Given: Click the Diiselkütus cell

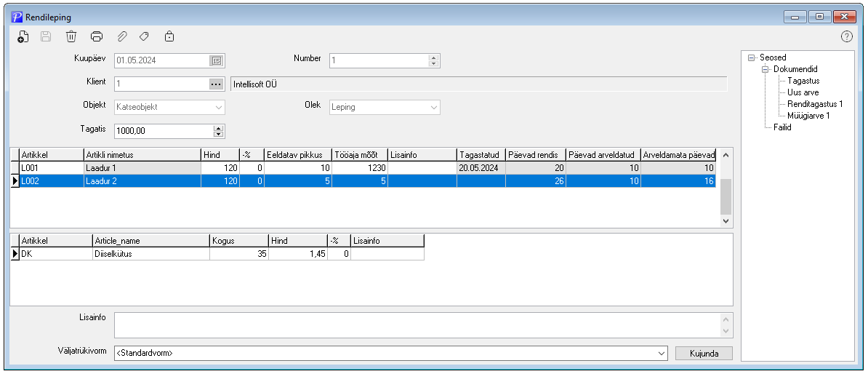Looking at the screenshot, I should (x=150, y=254).
